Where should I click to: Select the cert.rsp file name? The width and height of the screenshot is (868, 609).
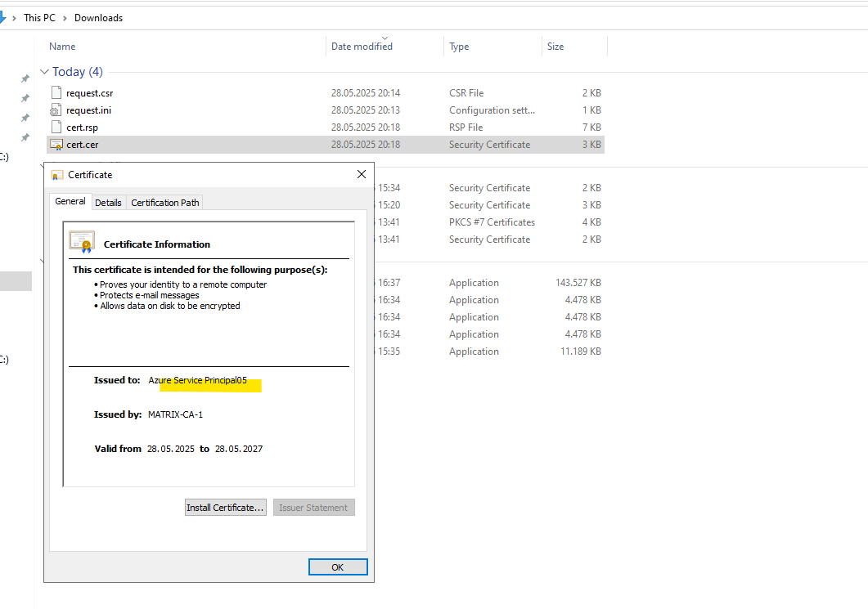coord(82,128)
